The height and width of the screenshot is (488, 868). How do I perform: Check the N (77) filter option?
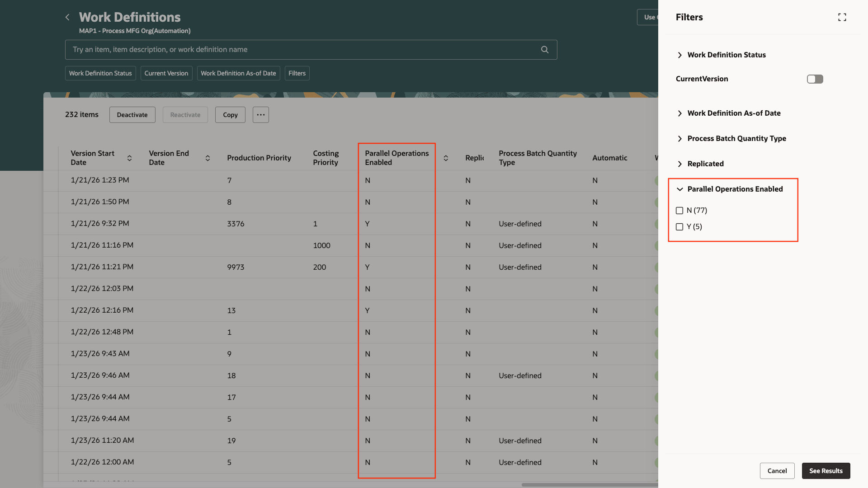(679, 211)
